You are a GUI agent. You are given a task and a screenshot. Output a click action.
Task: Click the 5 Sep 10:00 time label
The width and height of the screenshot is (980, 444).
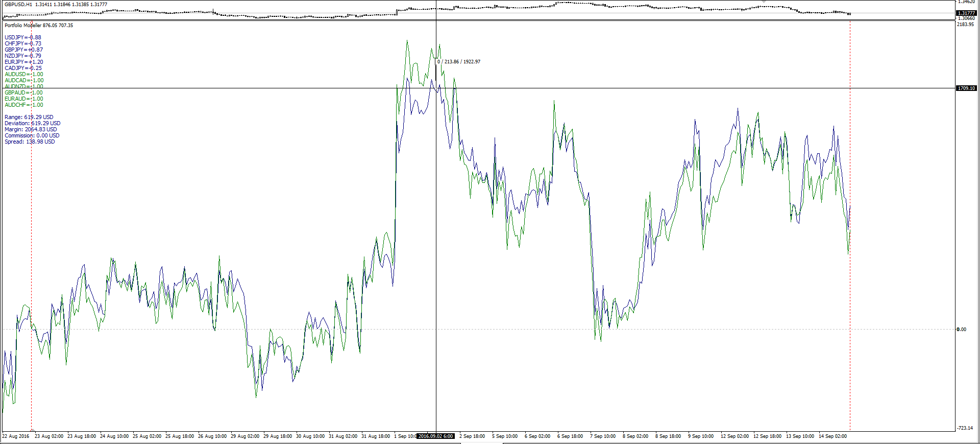505,436
